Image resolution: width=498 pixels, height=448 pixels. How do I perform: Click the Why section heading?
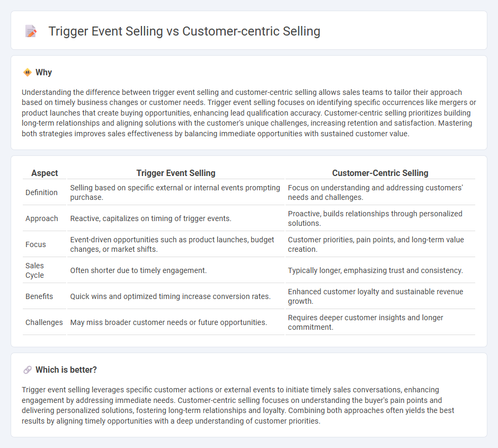click(43, 73)
